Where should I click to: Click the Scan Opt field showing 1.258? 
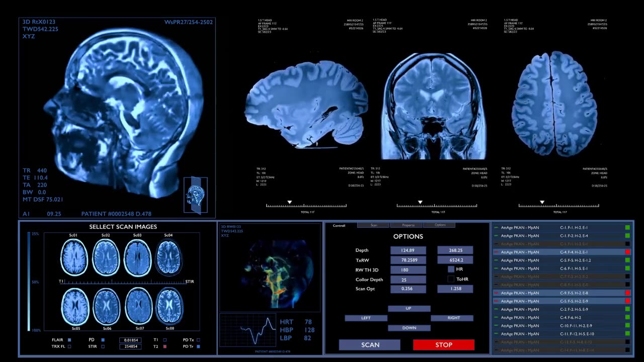455,289
